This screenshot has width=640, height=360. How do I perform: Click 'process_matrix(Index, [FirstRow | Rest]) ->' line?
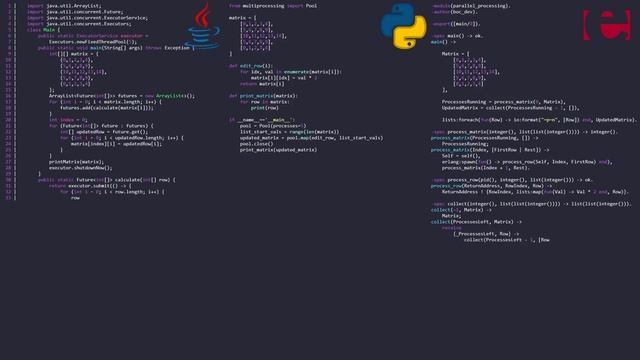pos(490,150)
